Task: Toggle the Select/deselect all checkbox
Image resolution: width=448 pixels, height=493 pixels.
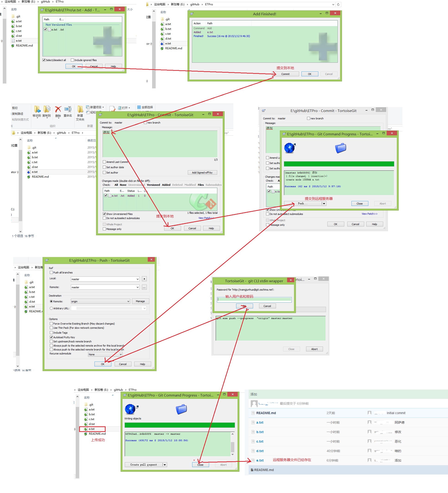Action: pyautogui.click(x=44, y=60)
